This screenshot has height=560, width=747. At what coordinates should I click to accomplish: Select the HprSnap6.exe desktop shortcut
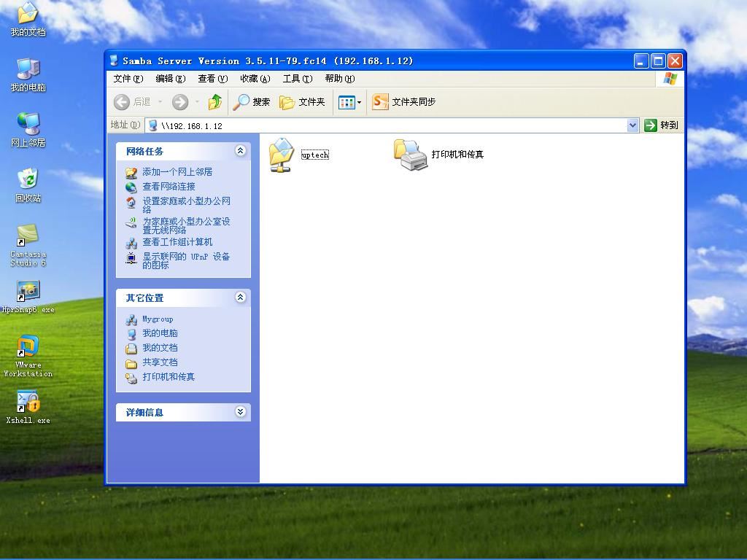28,296
